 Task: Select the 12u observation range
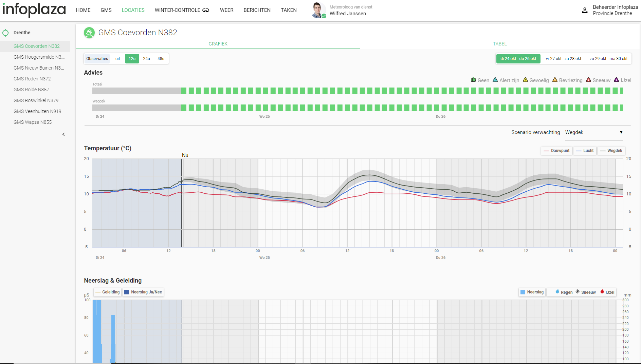click(x=132, y=59)
